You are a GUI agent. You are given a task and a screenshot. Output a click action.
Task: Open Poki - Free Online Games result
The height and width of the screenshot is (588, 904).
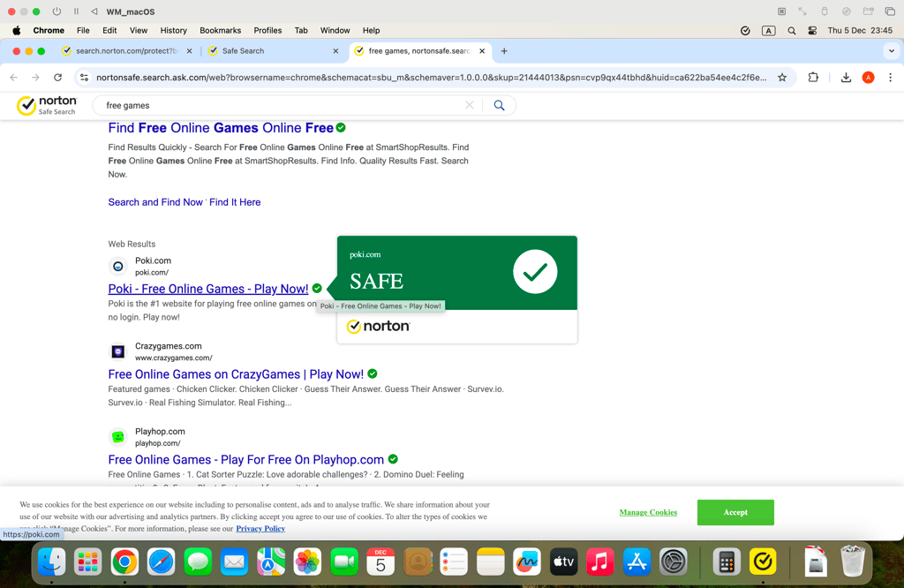pos(208,289)
